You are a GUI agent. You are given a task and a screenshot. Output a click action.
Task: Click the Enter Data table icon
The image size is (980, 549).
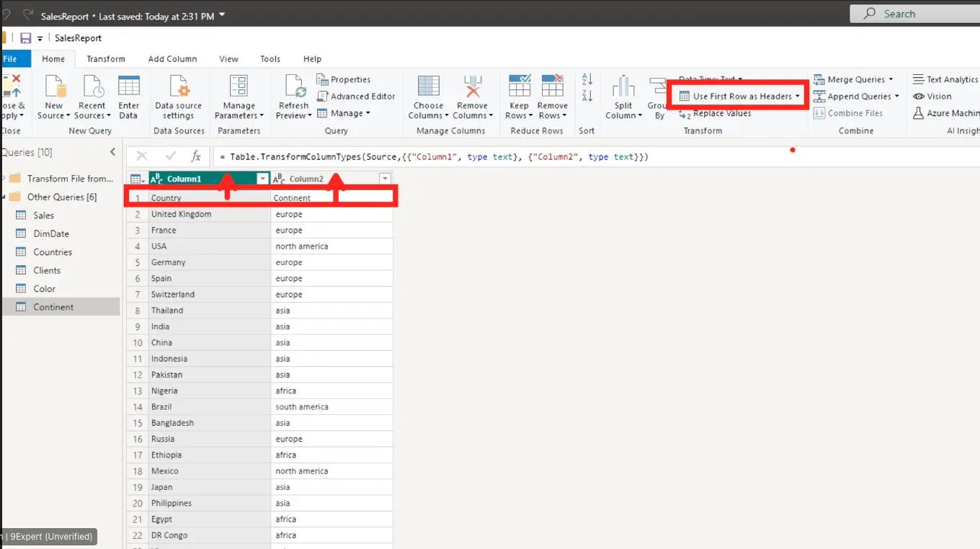tap(129, 86)
